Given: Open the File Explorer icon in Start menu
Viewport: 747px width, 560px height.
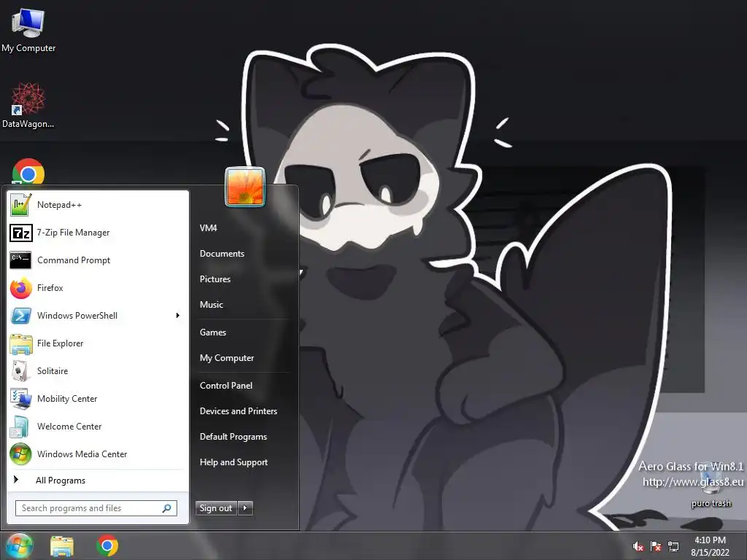Looking at the screenshot, I should point(20,343).
